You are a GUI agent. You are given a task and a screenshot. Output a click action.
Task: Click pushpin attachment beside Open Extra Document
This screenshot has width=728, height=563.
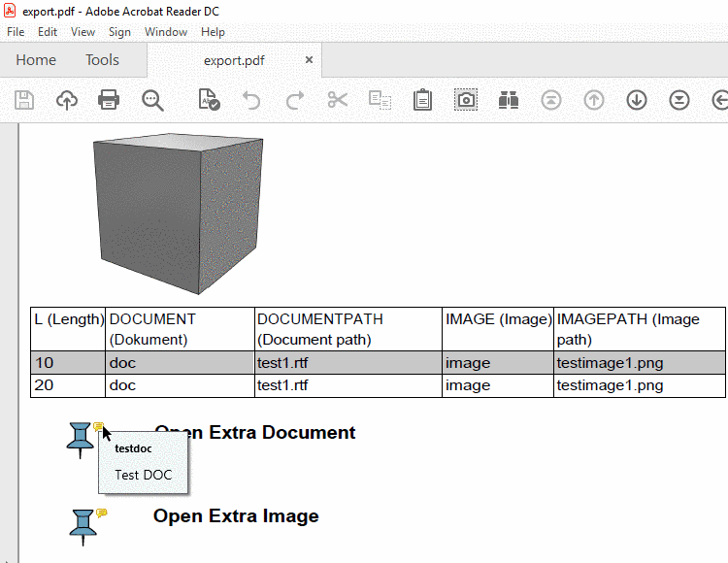(80, 441)
